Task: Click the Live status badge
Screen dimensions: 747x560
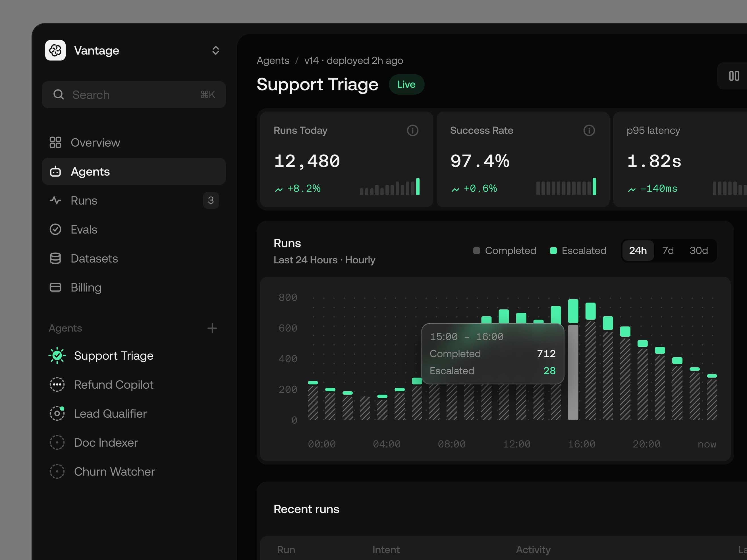Action: 406,84
